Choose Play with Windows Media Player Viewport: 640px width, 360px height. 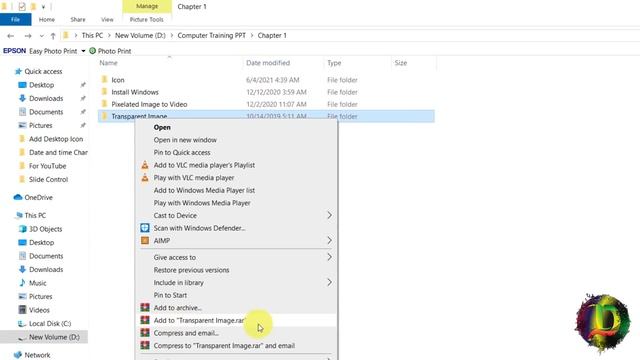(x=202, y=203)
